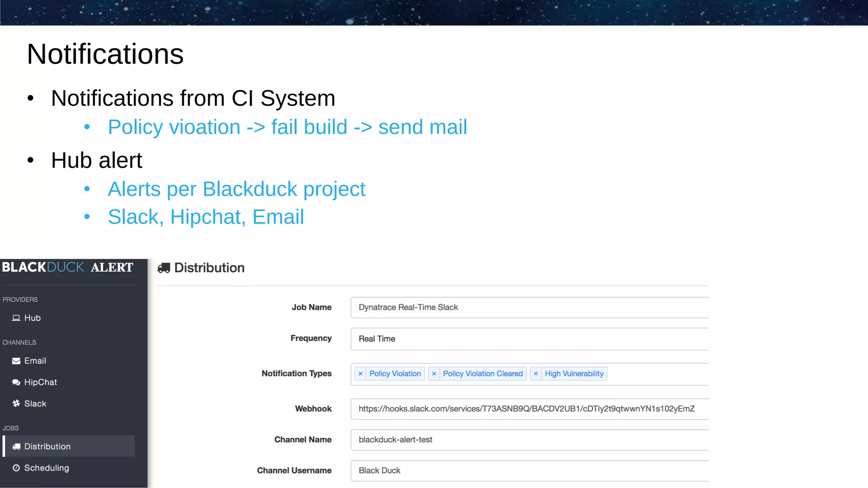Click the truck icon beside Distribution heading
Viewport: 868px width, 488px height.
(164, 268)
